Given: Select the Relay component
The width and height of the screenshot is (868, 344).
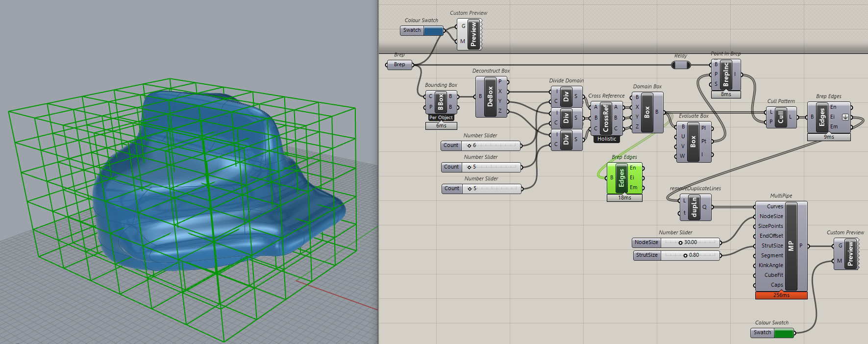Looking at the screenshot, I should pyautogui.click(x=680, y=65).
